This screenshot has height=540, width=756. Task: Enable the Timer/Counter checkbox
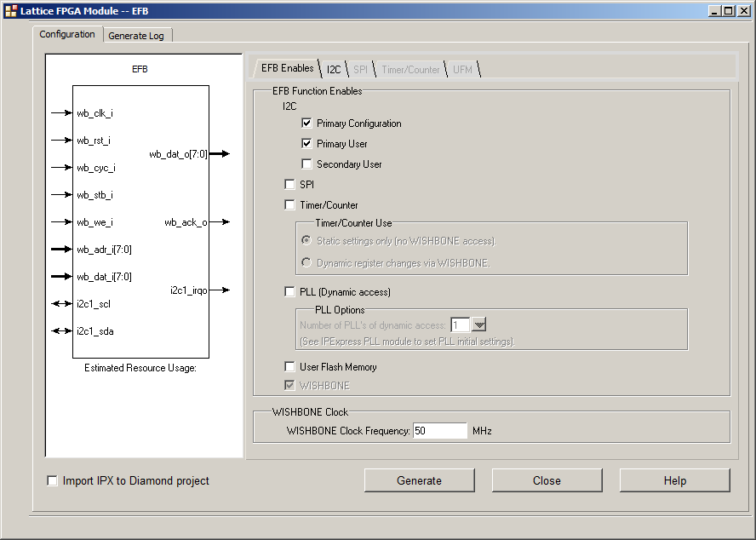click(x=289, y=204)
